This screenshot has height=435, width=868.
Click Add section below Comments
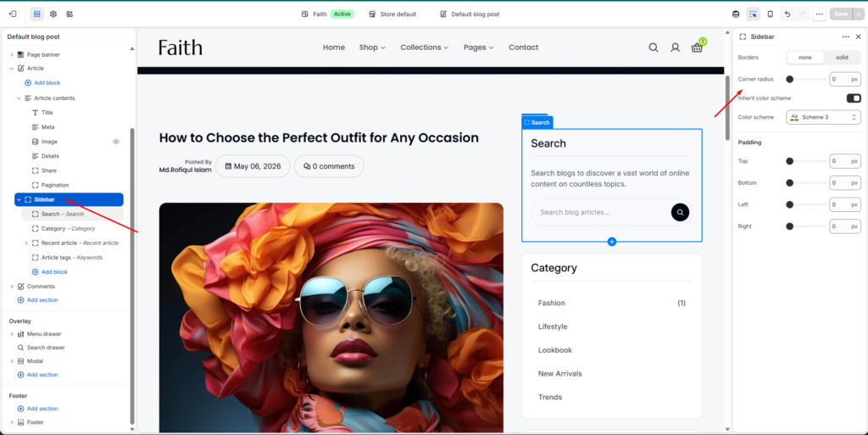coord(37,300)
